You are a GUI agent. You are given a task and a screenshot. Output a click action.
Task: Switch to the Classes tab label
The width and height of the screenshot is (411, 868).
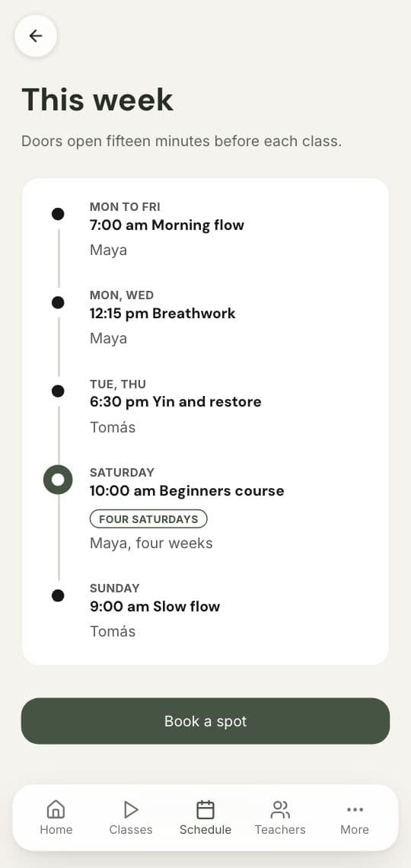pos(131,829)
